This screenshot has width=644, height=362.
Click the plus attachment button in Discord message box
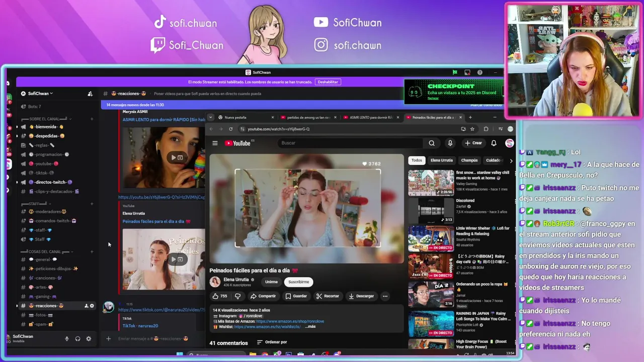tap(108, 339)
